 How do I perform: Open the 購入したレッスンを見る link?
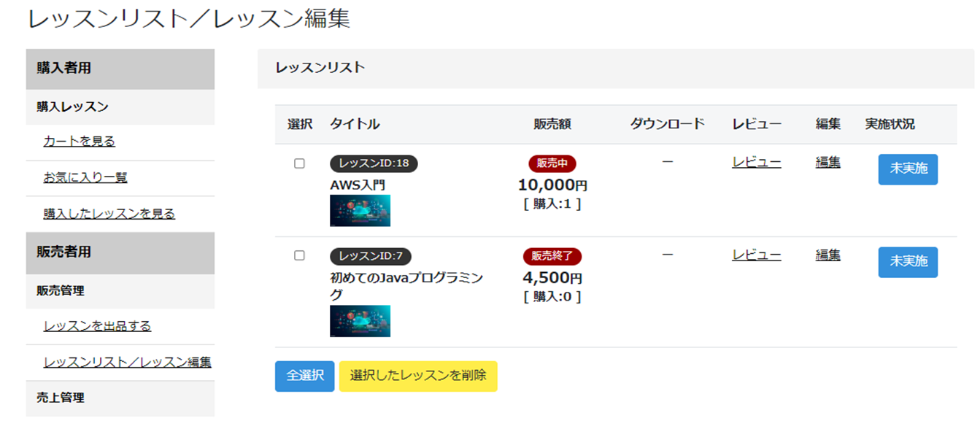[x=109, y=214]
